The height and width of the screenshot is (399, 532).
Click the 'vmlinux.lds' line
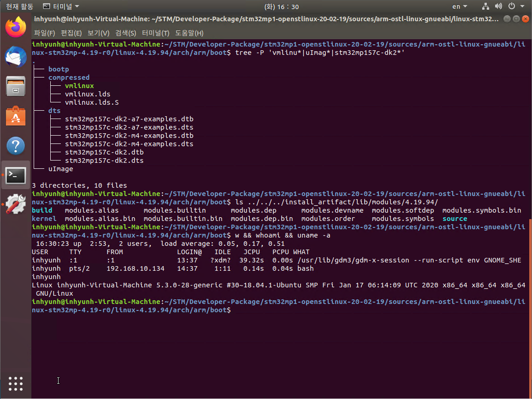88,94
